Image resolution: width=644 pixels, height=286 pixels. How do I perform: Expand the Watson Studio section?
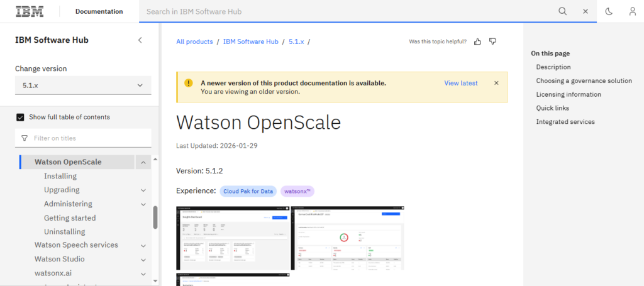click(x=143, y=260)
